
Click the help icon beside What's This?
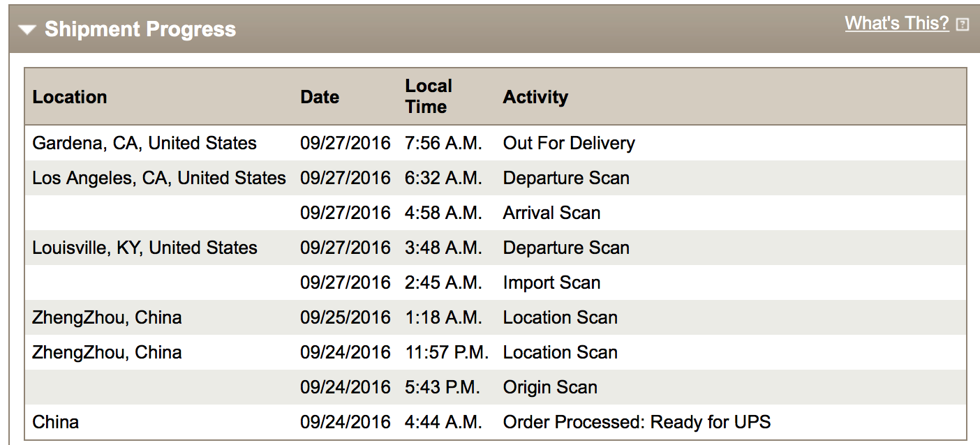tap(963, 24)
